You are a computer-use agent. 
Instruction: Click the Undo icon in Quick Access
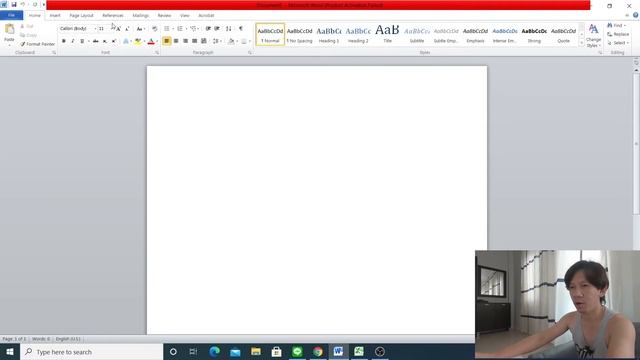23,4
